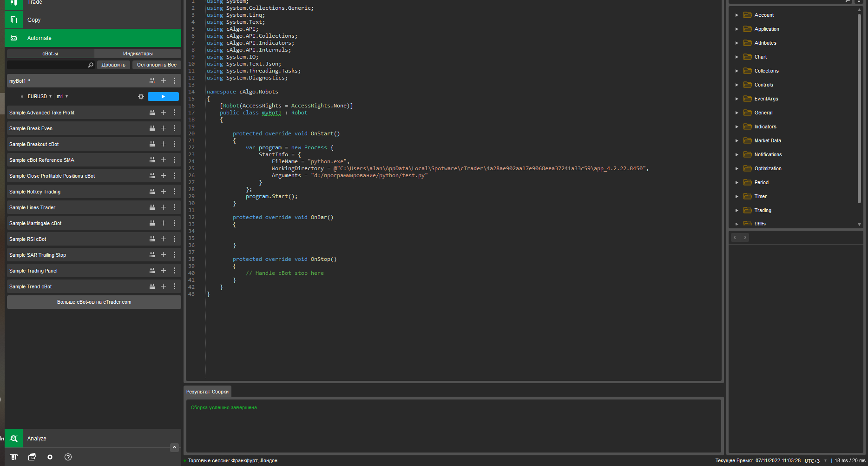Go forward in API reference panel
This screenshot has width=868, height=466.
pyautogui.click(x=744, y=237)
